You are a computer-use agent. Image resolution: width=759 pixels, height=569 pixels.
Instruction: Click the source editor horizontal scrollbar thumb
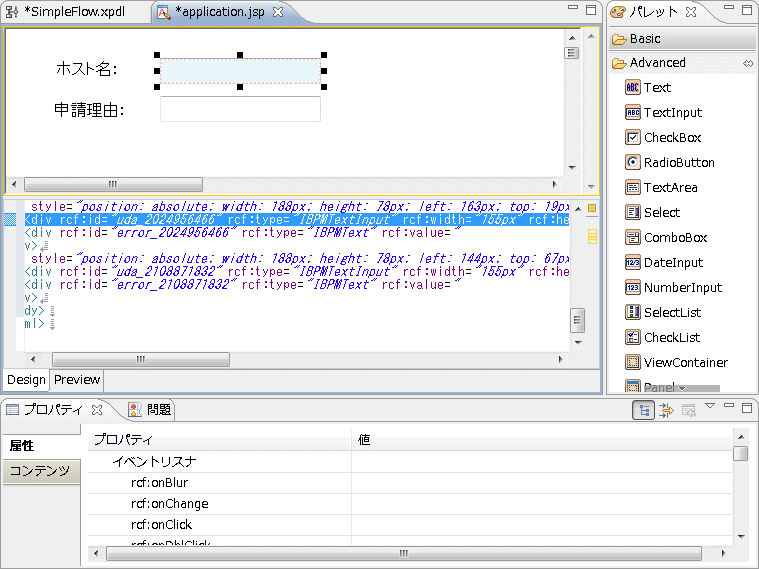coord(141,360)
